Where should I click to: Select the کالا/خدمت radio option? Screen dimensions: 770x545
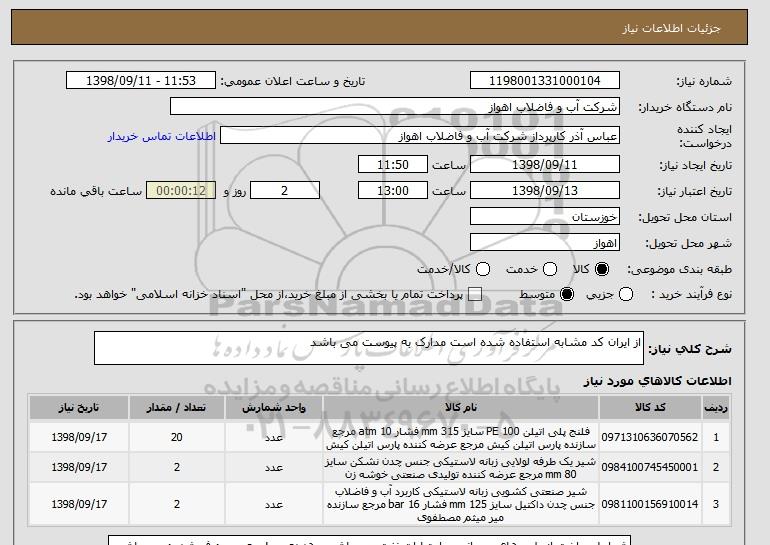point(483,269)
